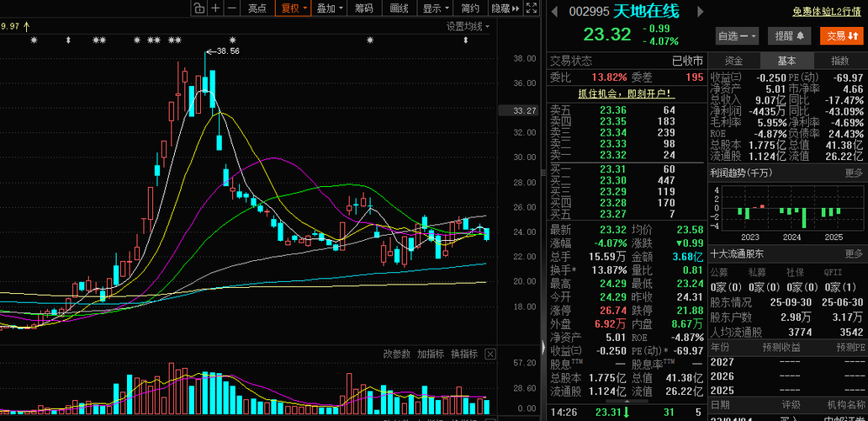Open 免费体验L2行情 link
This screenshot has width=868, height=421.
827,11
